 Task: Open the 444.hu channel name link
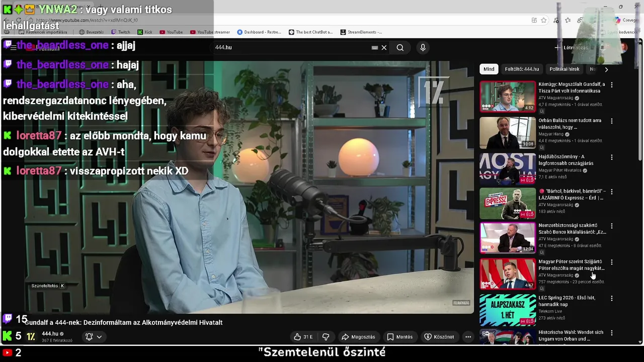point(50,334)
